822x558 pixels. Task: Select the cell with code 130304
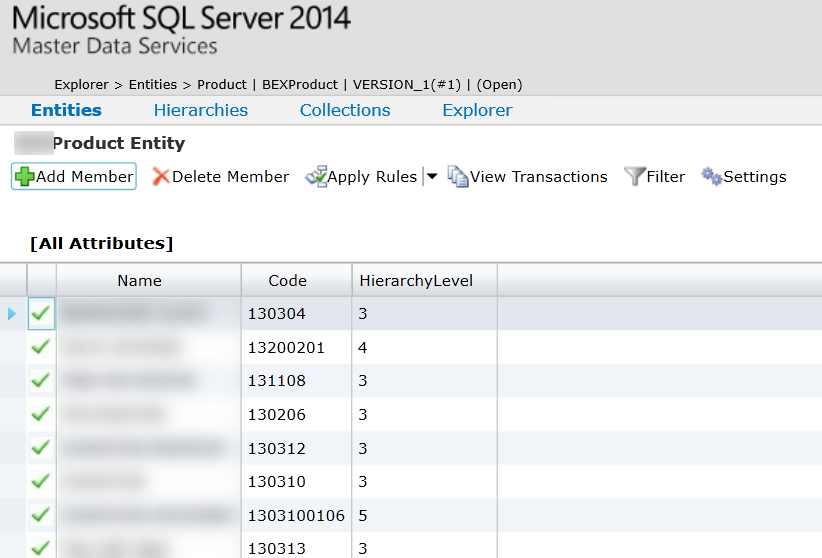[x=297, y=314]
